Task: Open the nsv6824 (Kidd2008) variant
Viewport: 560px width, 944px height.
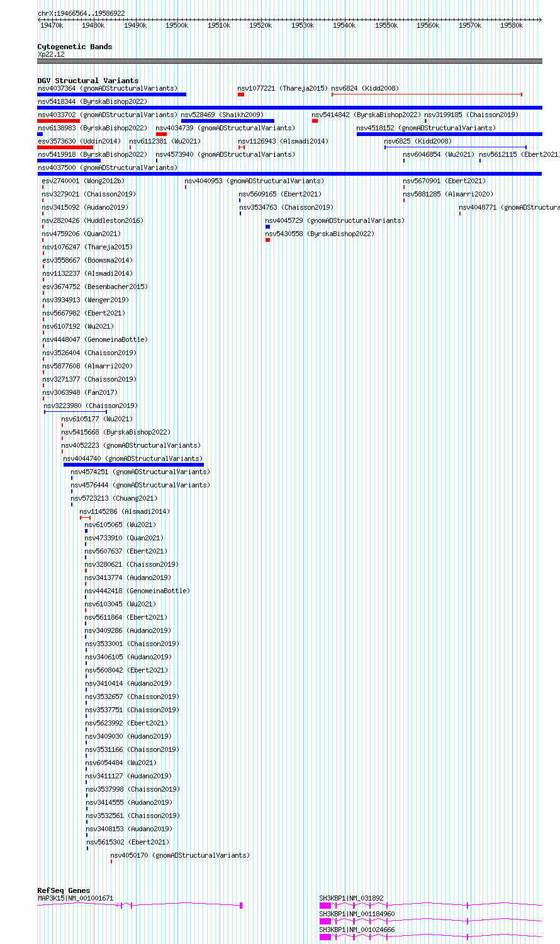Action: 365,89
